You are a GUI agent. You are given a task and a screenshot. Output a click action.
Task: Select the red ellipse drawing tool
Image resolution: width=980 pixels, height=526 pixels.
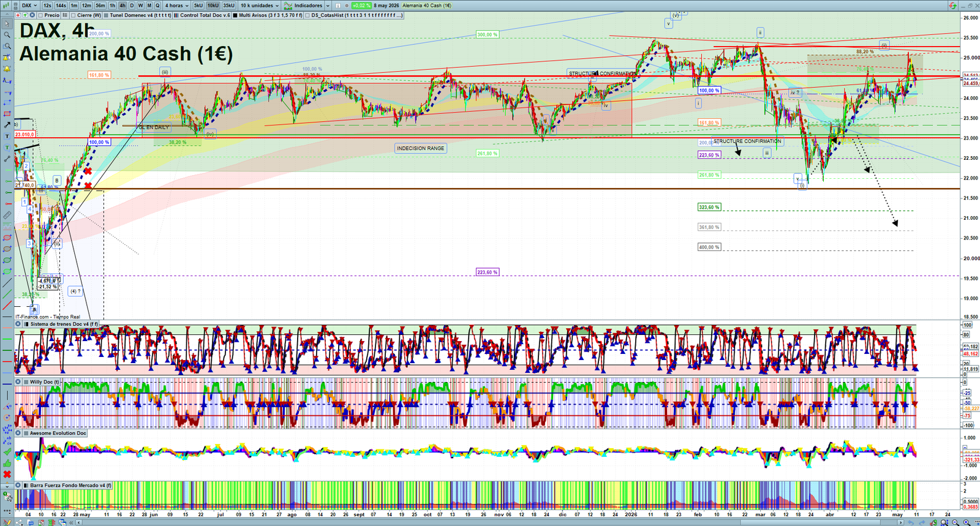click(7, 238)
